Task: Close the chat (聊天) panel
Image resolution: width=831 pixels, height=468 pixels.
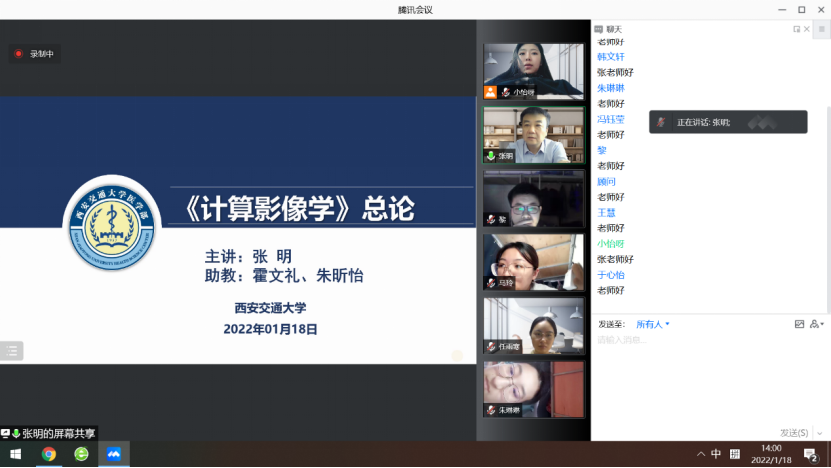Action: point(808,29)
